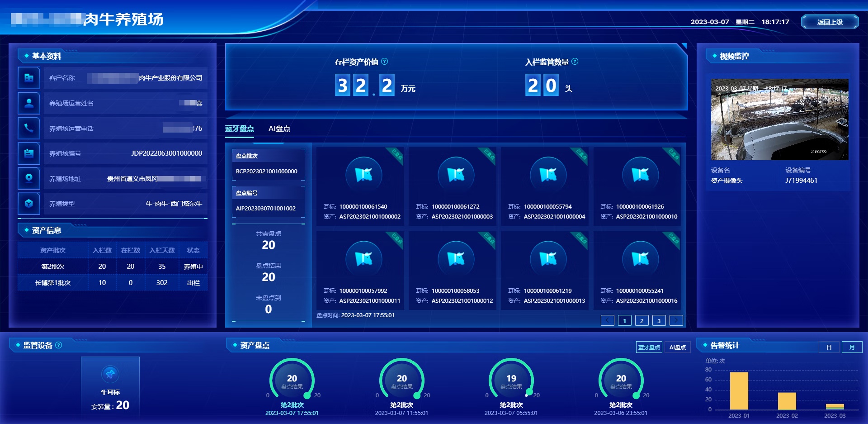Click the breeding type cube icon
The height and width of the screenshot is (424, 868).
click(29, 204)
